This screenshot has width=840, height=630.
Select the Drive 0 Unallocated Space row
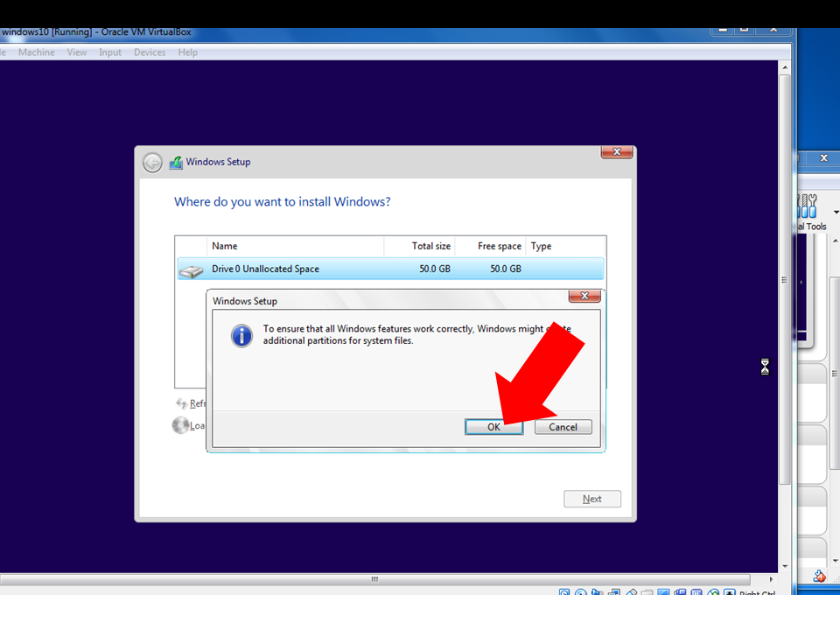289,269
